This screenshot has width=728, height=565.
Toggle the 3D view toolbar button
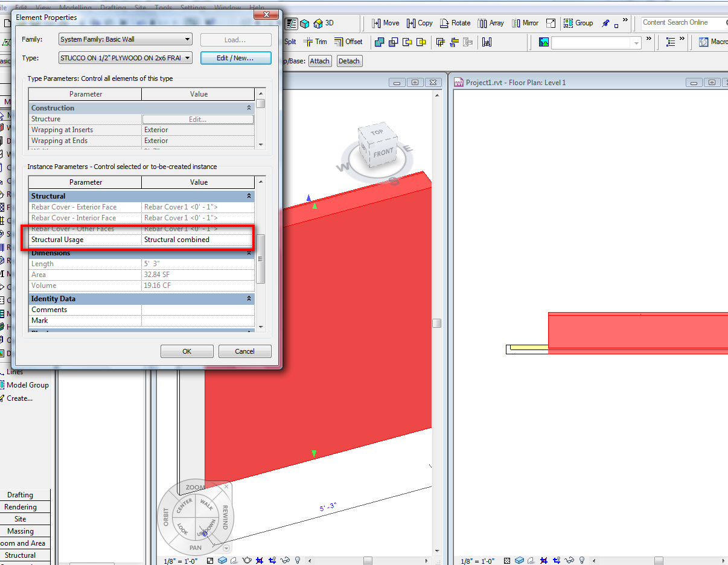[324, 23]
